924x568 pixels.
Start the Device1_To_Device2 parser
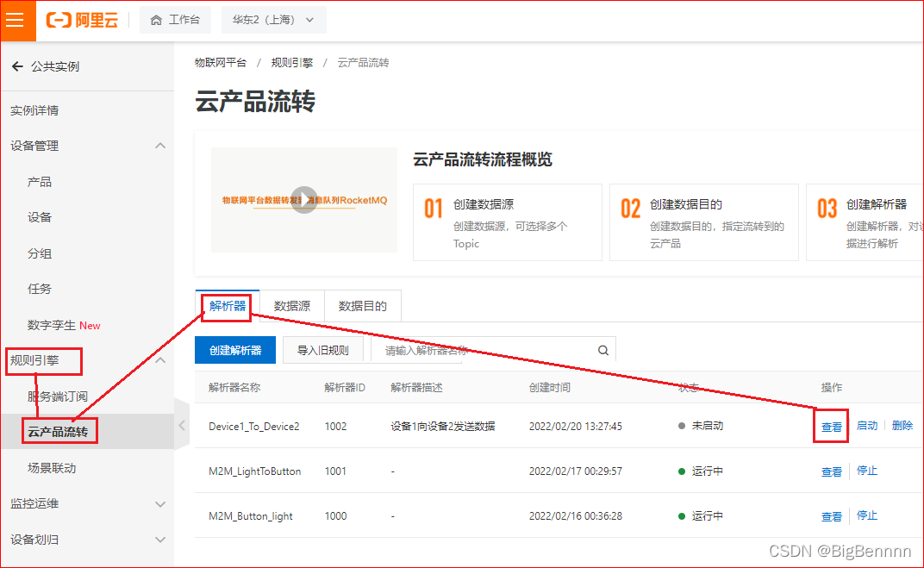(x=867, y=426)
